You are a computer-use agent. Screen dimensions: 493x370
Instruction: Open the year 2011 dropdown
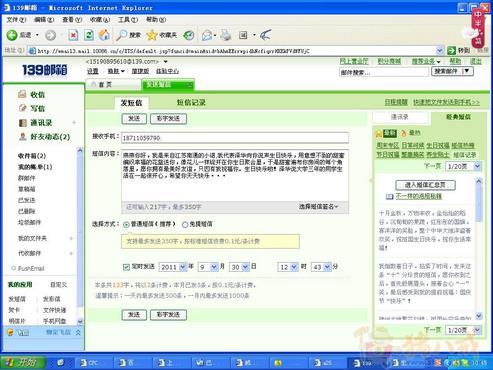(x=183, y=267)
